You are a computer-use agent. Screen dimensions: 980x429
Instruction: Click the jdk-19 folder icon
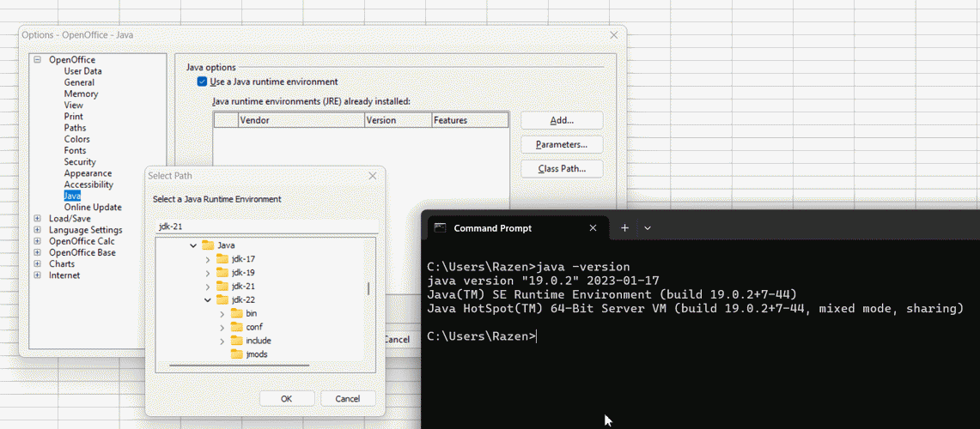[222, 272]
